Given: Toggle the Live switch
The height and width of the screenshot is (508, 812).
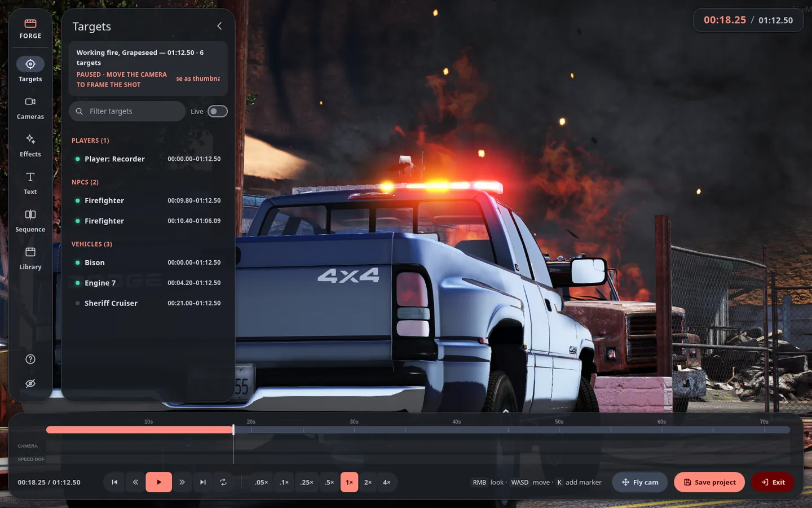Looking at the screenshot, I should click(218, 111).
